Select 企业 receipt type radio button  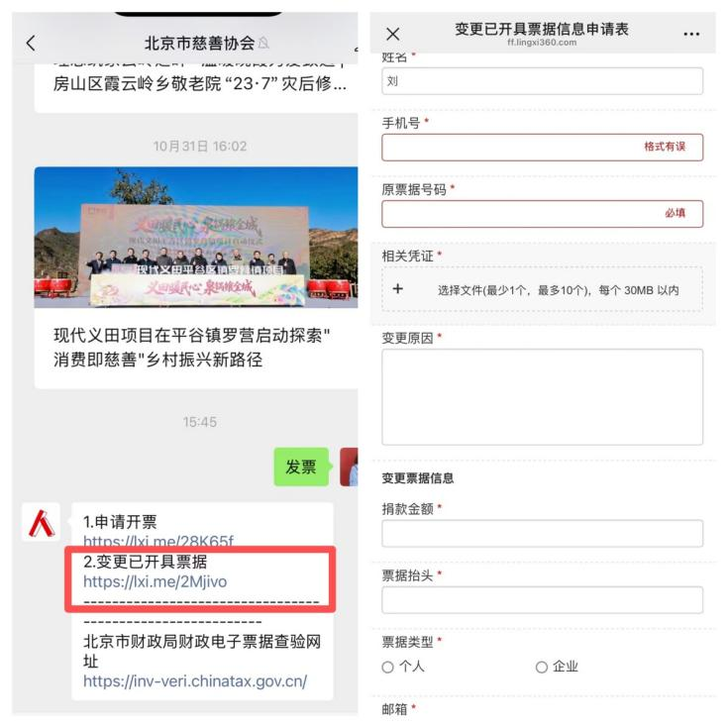542,668
